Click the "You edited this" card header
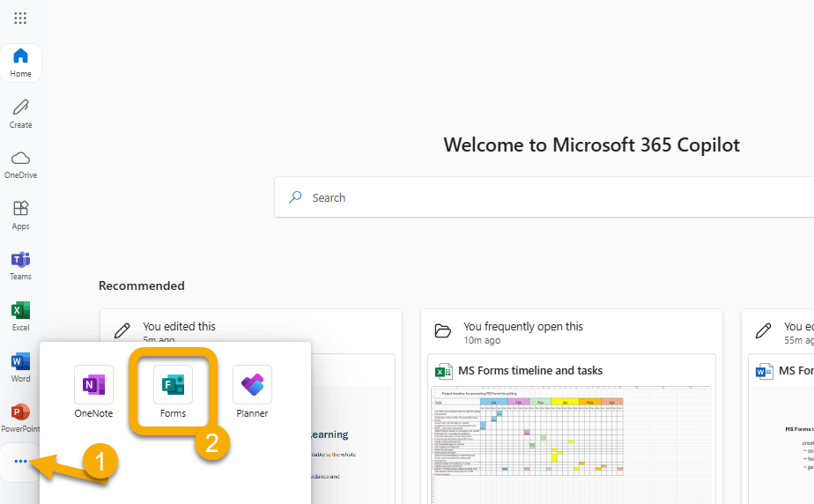 (179, 327)
